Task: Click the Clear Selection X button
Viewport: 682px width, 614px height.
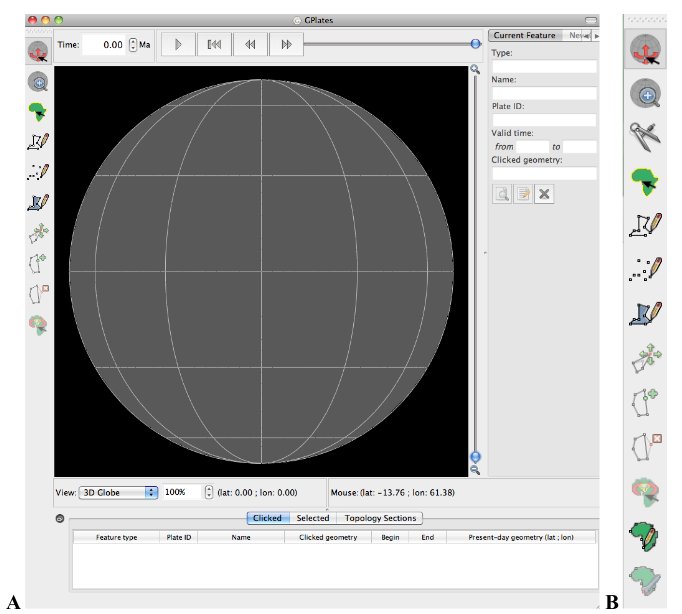Action: point(544,194)
